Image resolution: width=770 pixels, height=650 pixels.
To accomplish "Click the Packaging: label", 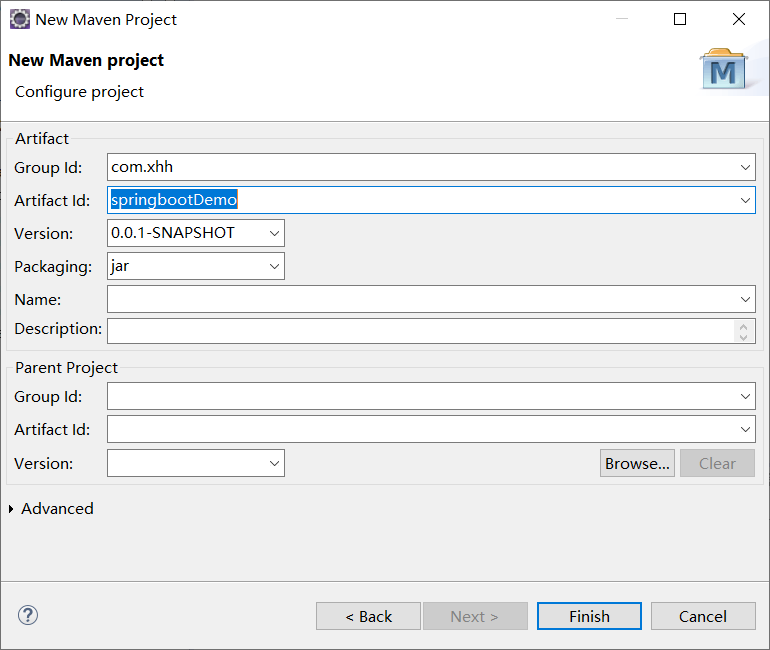I will 53,267.
